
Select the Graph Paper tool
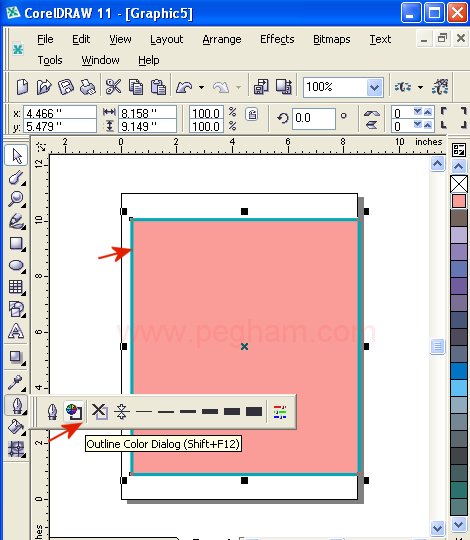pyautogui.click(x=16, y=287)
